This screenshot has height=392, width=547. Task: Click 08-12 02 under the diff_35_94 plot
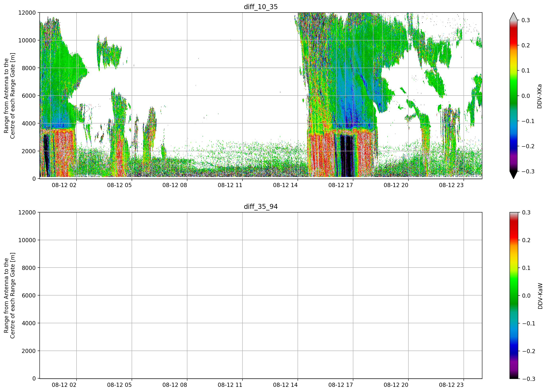64,385
